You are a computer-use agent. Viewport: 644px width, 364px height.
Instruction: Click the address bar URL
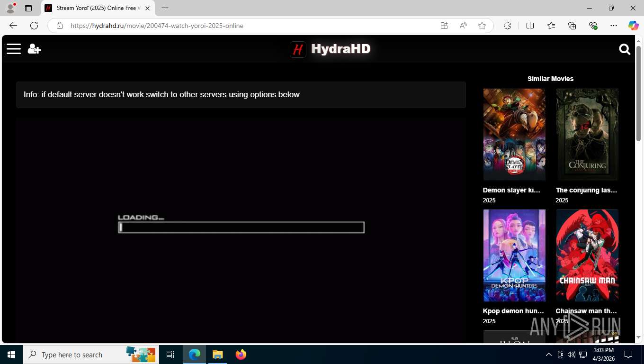pyautogui.click(x=157, y=26)
